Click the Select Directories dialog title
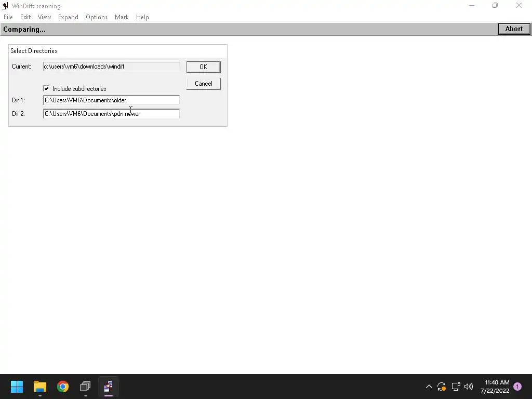The width and height of the screenshot is (532, 399). [x=34, y=51]
